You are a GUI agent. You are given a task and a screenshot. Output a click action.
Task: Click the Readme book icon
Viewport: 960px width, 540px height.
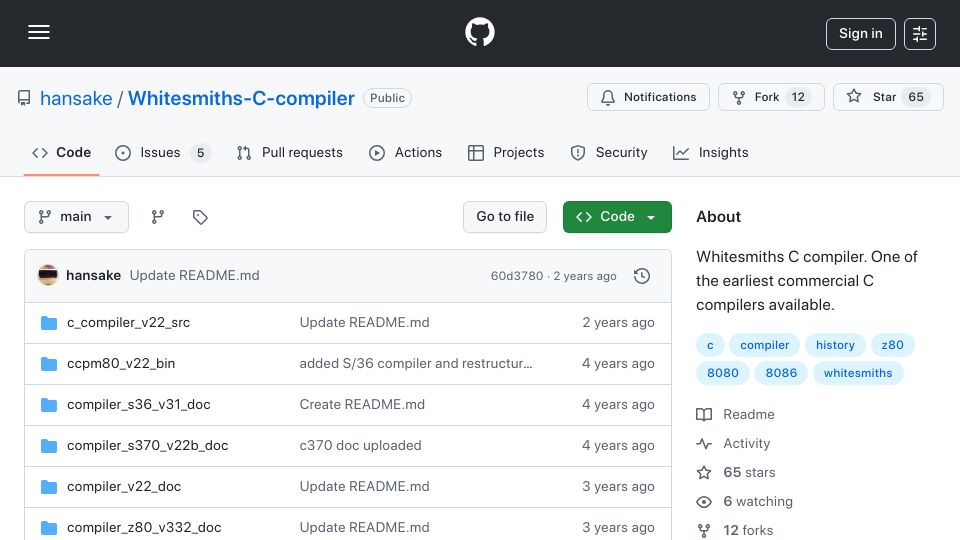point(704,414)
